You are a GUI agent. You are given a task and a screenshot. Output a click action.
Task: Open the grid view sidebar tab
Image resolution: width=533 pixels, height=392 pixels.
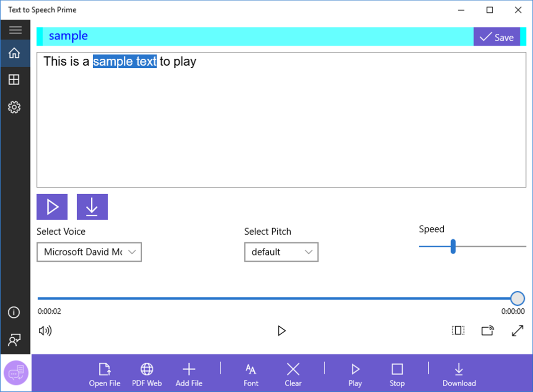point(15,80)
